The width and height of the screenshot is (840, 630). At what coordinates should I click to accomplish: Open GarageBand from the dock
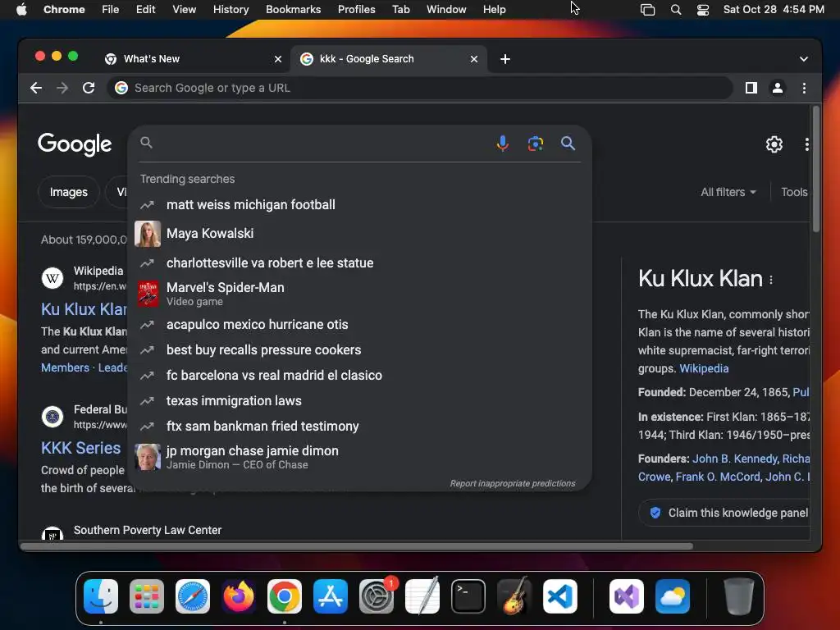514,596
